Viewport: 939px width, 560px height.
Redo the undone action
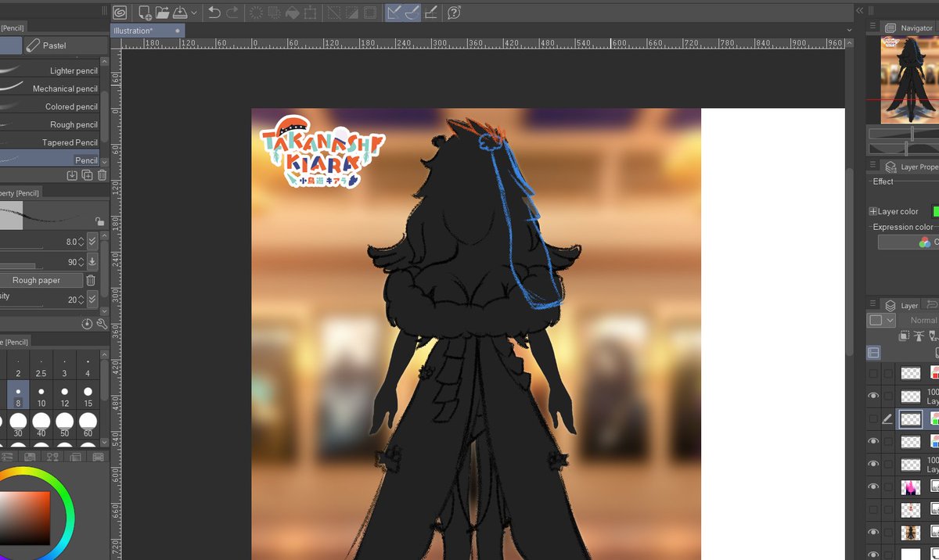pos(232,12)
